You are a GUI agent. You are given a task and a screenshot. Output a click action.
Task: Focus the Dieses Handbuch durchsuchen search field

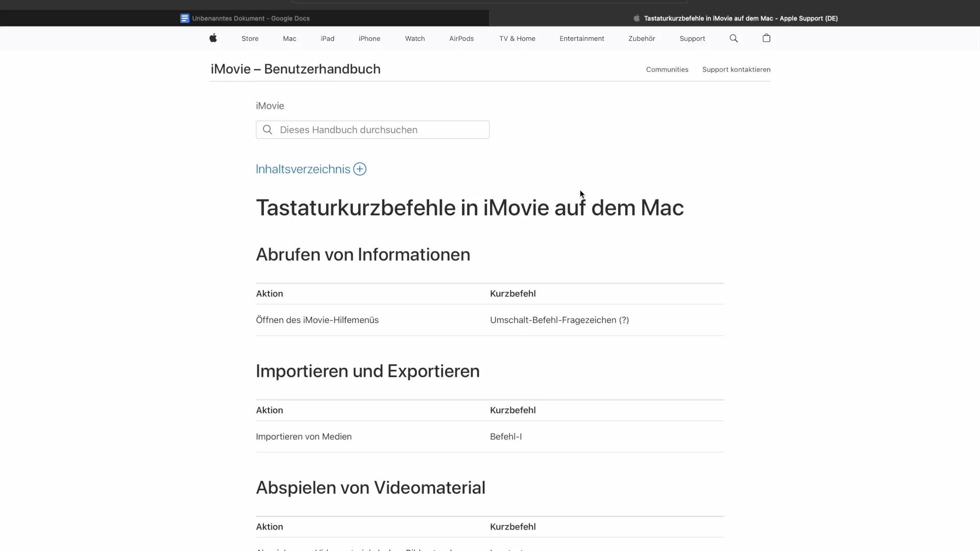(x=373, y=130)
